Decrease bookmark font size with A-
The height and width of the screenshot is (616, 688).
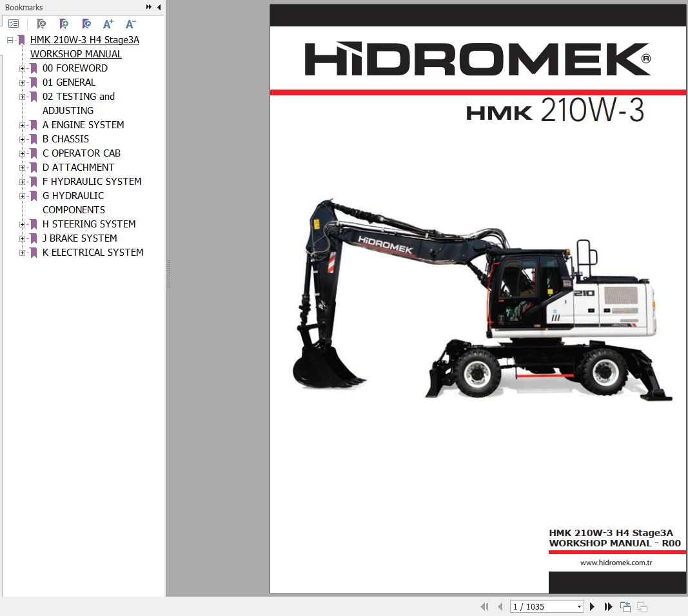130,24
